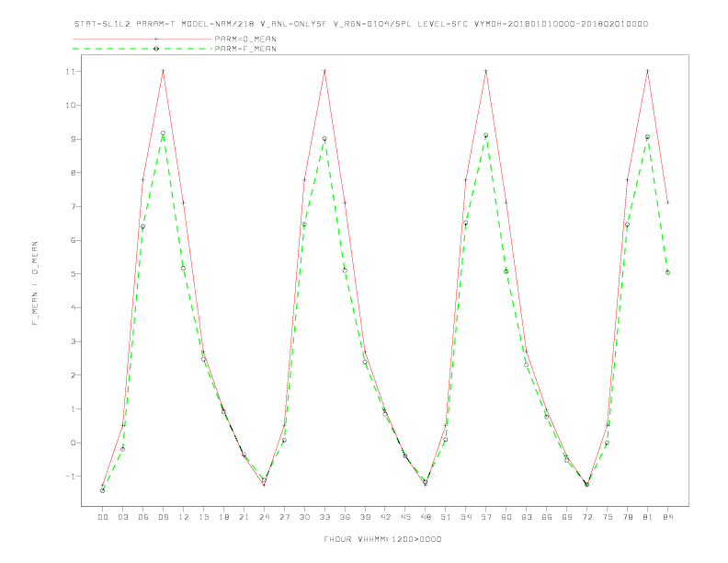Viewport: 728px width, 563px height.
Task: Click the O_MEAN peak marker at hour 57
Action: click(x=486, y=71)
